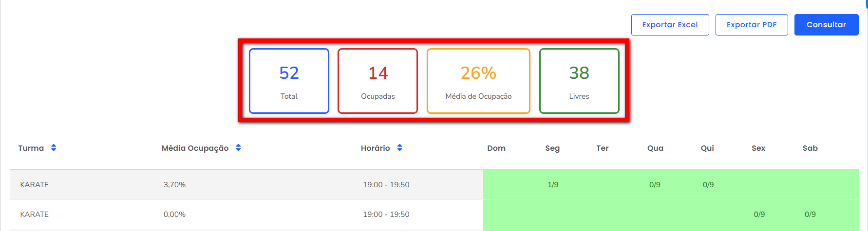Click the Horário column header text
This screenshot has width=868, height=231.
[375, 148]
